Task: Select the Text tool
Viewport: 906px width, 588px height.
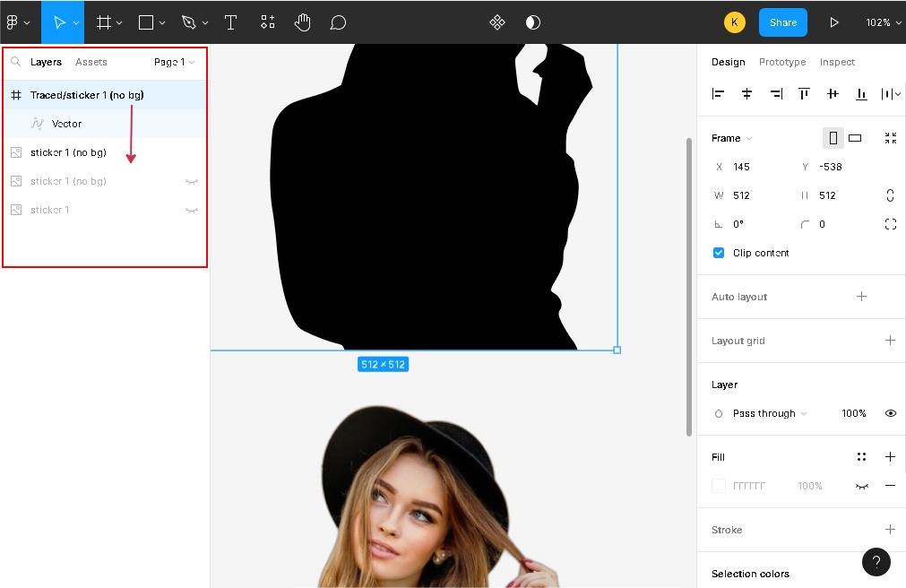Action: pyautogui.click(x=230, y=22)
